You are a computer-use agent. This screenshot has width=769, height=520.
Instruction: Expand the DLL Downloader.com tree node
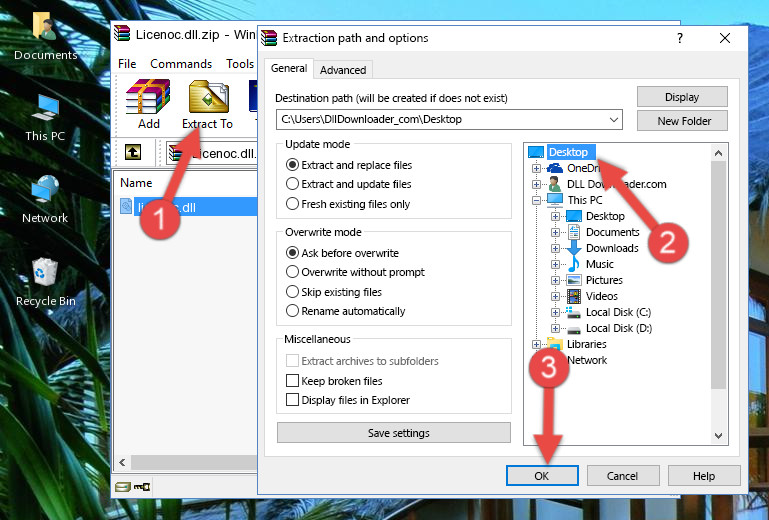click(x=536, y=184)
